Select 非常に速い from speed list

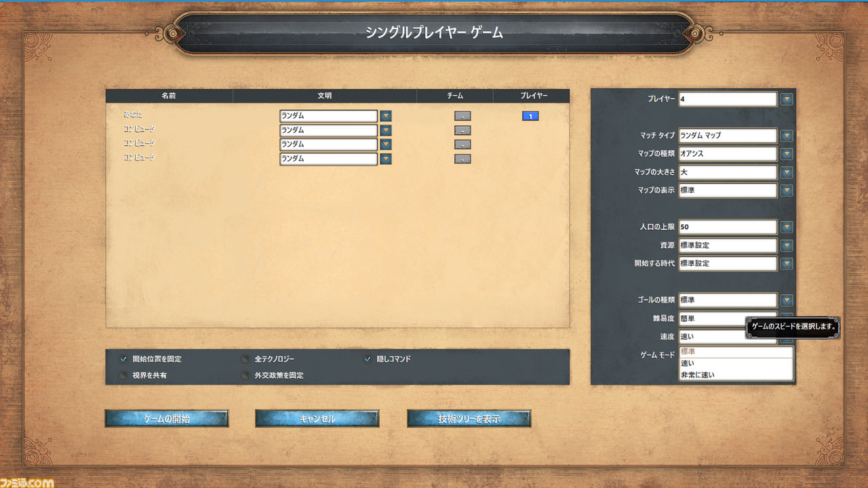tap(698, 375)
